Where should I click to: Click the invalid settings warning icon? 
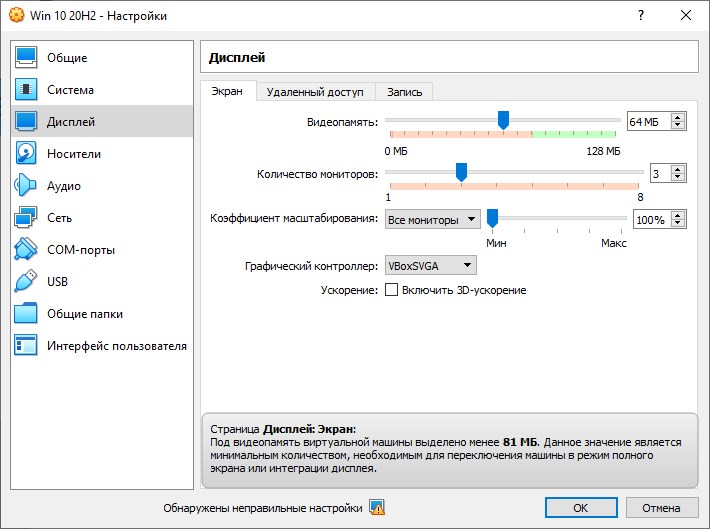click(377, 508)
